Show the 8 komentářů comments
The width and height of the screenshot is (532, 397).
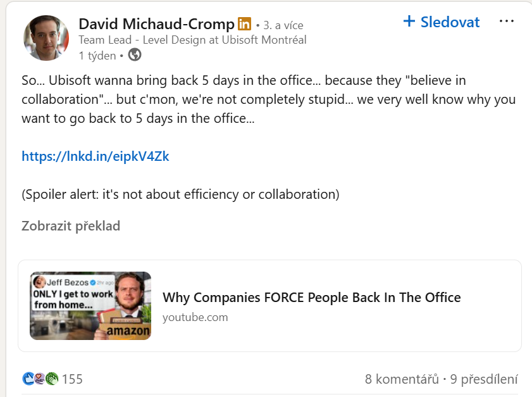[402, 379]
